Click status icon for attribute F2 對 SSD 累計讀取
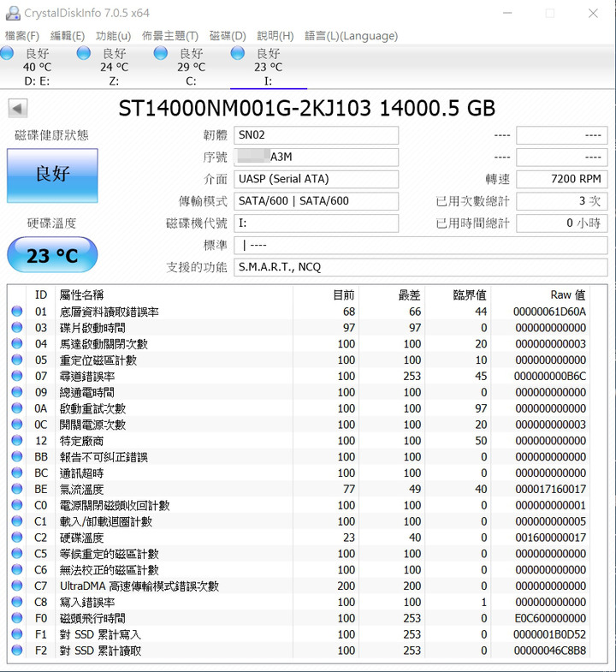Image resolution: width=616 pixels, height=672 pixels. (x=17, y=650)
